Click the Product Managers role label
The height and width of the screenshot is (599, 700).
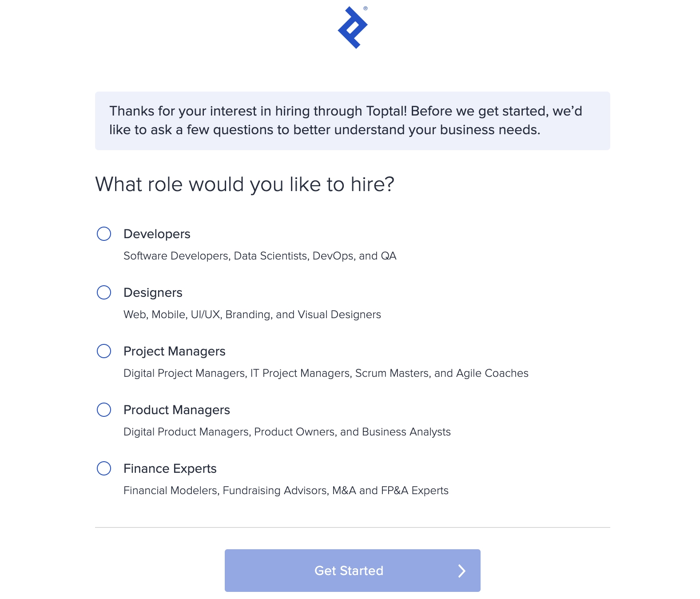[177, 410]
